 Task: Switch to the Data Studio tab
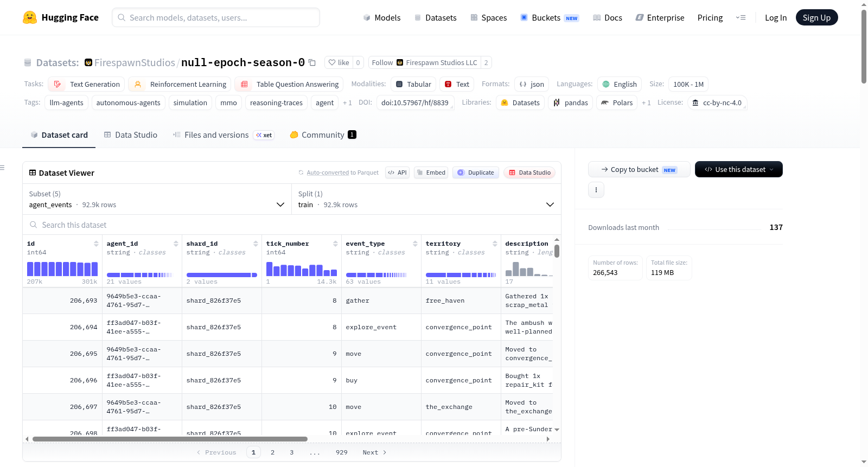pos(131,135)
